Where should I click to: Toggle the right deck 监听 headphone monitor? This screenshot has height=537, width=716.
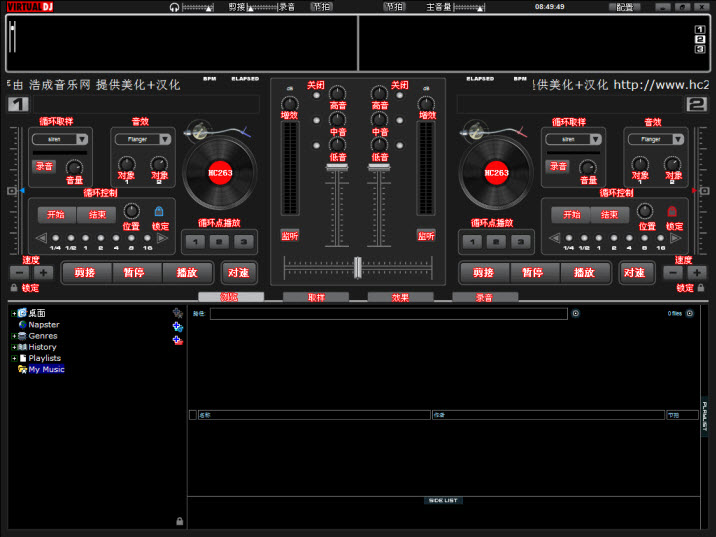(x=427, y=236)
